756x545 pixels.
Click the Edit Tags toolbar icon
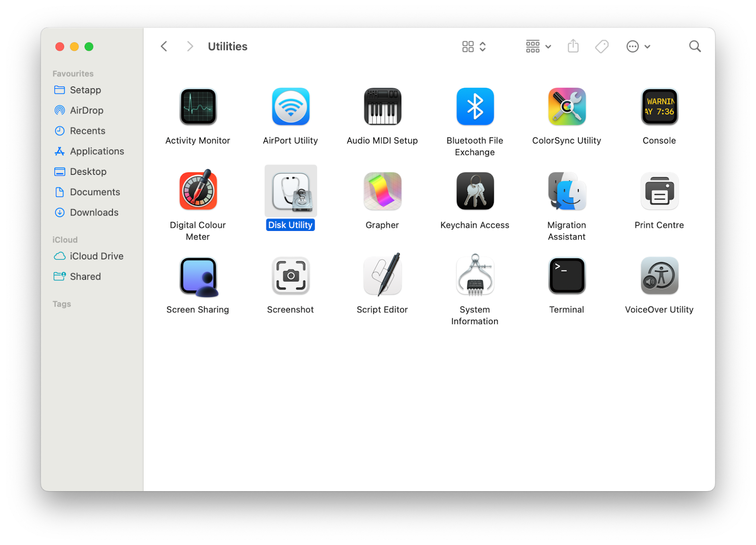click(601, 46)
